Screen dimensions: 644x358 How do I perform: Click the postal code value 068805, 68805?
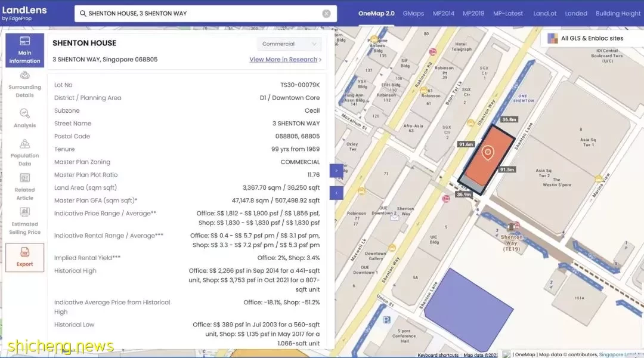(x=298, y=137)
